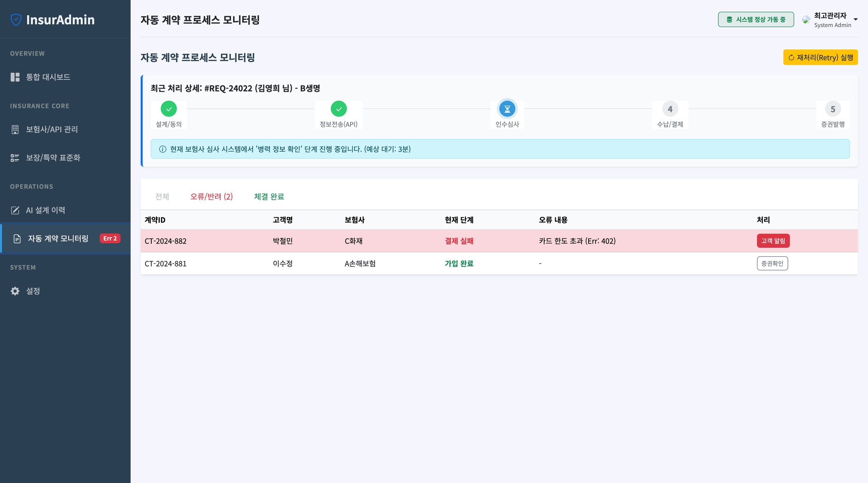Click the 인수심사 hourglass step icon

click(507, 109)
